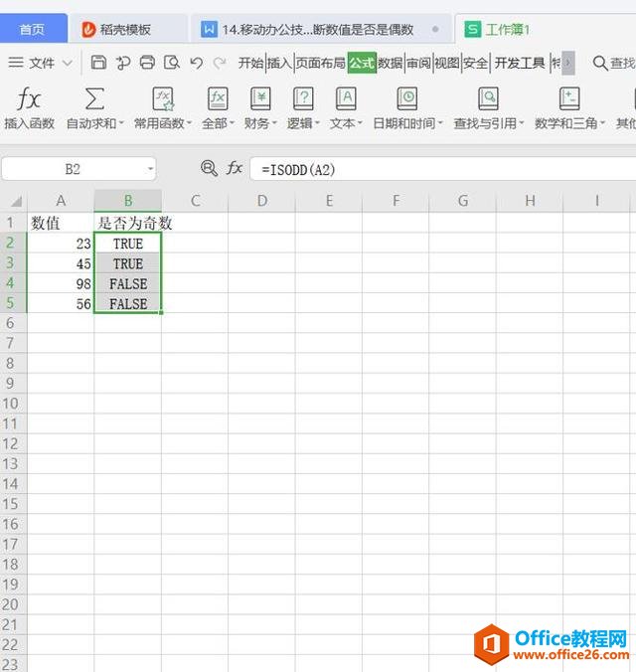Click the export icon next to Save
The width and height of the screenshot is (636, 672).
123,63
